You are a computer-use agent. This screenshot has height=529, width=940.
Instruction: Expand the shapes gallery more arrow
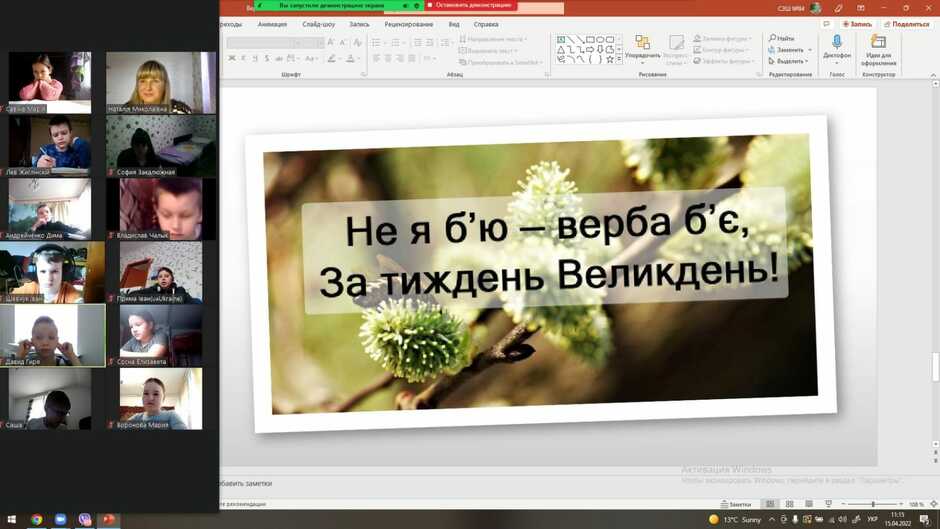click(619, 60)
